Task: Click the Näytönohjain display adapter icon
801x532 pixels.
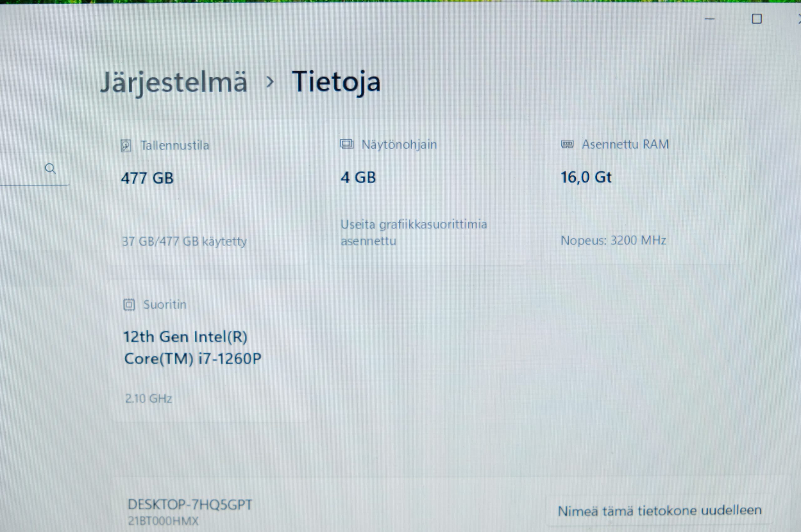Action: point(347,144)
